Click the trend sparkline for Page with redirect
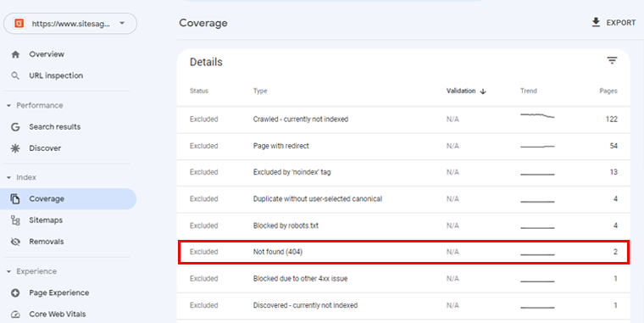The image size is (644, 323). coord(537,147)
